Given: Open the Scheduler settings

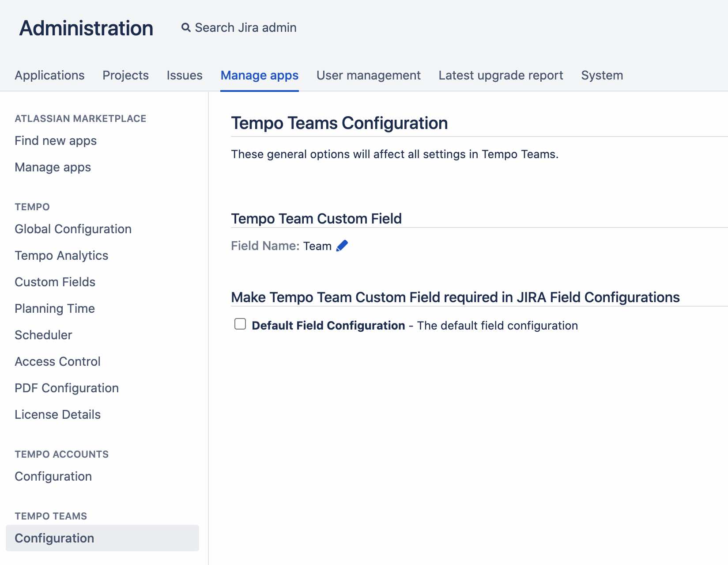Looking at the screenshot, I should (43, 335).
